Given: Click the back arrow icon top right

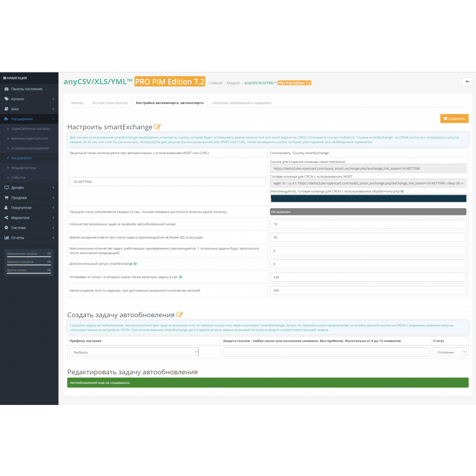Looking at the screenshot, I should tap(467, 82).
